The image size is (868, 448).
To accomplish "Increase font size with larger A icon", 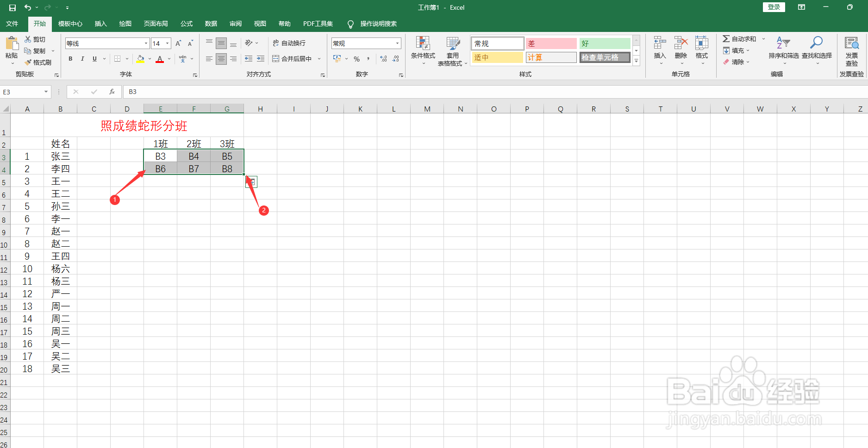I will pos(178,44).
